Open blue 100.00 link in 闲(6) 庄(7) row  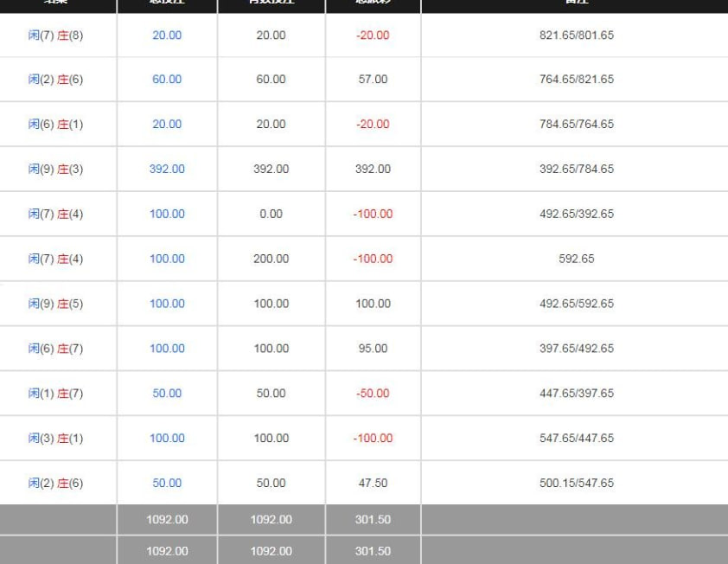coord(167,349)
